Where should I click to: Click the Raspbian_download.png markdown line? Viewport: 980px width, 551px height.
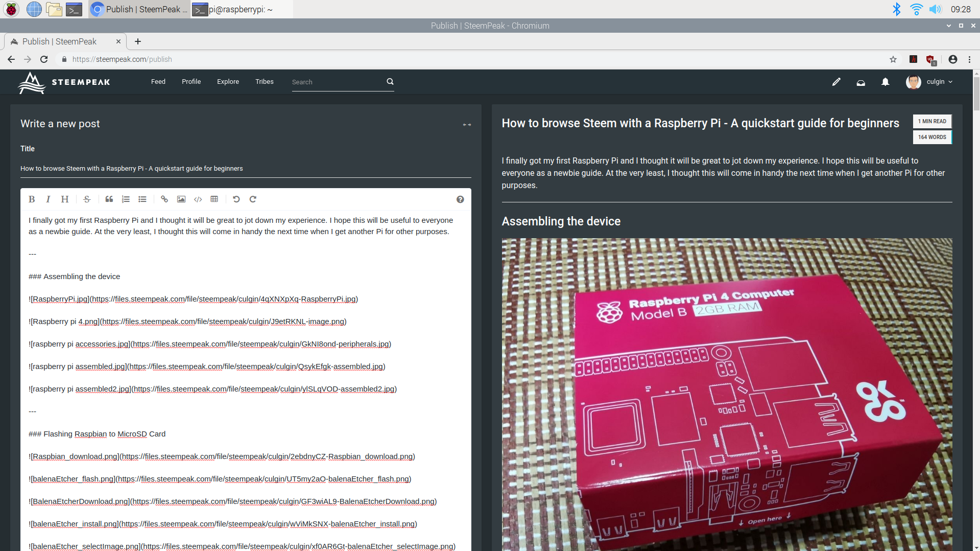222,456
